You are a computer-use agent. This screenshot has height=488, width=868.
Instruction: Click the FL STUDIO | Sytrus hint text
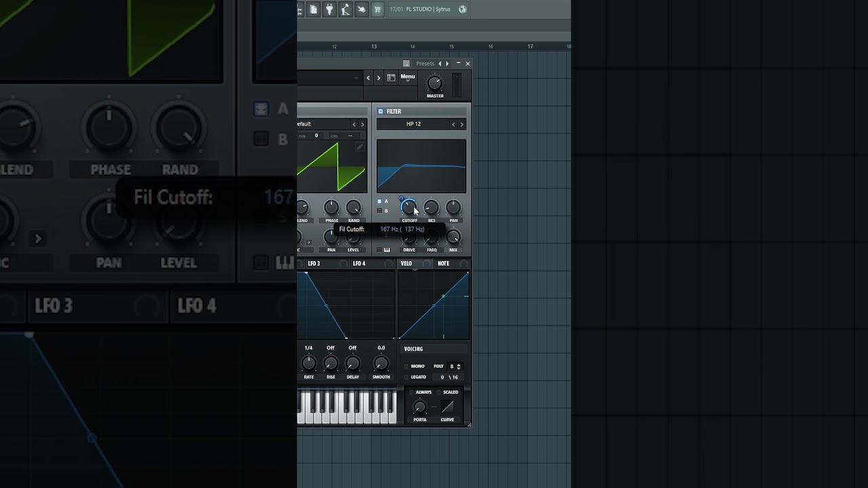click(428, 9)
